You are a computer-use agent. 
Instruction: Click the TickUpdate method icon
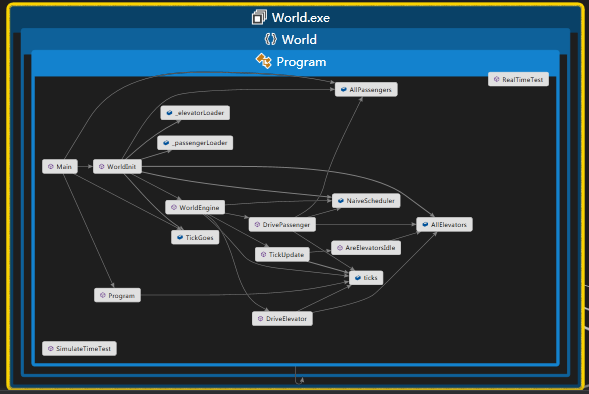(x=263, y=255)
